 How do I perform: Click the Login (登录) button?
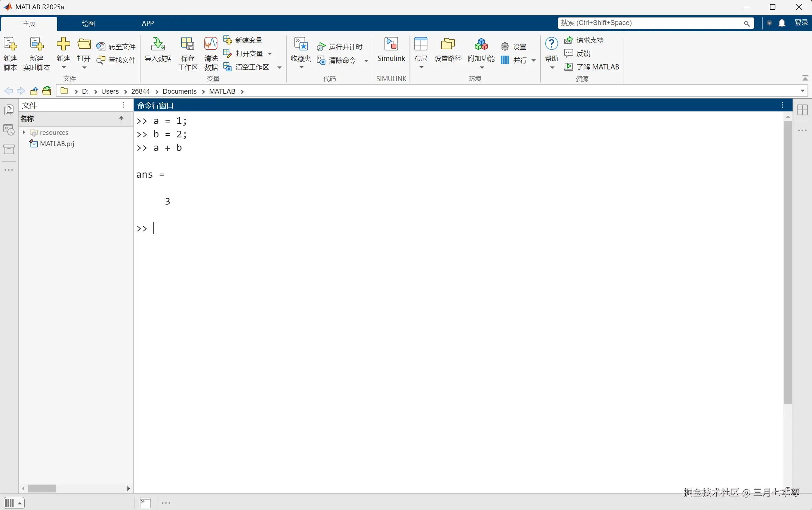[801, 23]
